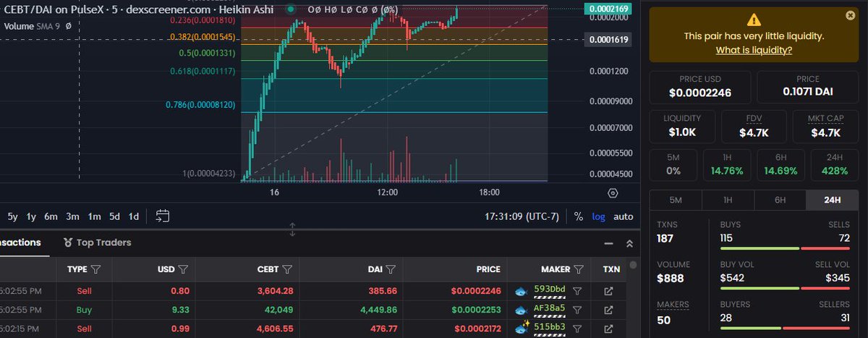Click MAKERS 50 stat
Screen dimensions: 868x338
pyautogui.click(x=673, y=313)
